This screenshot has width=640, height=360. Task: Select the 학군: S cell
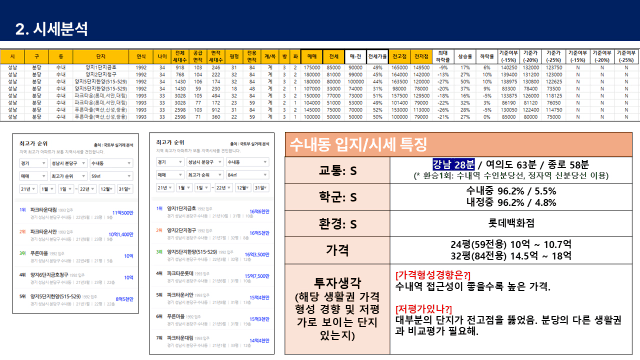338,197
